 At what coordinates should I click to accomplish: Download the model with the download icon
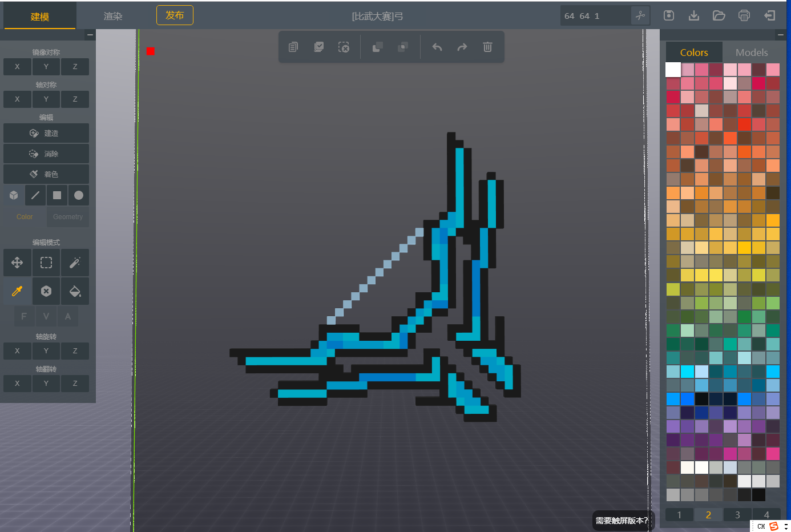(694, 15)
